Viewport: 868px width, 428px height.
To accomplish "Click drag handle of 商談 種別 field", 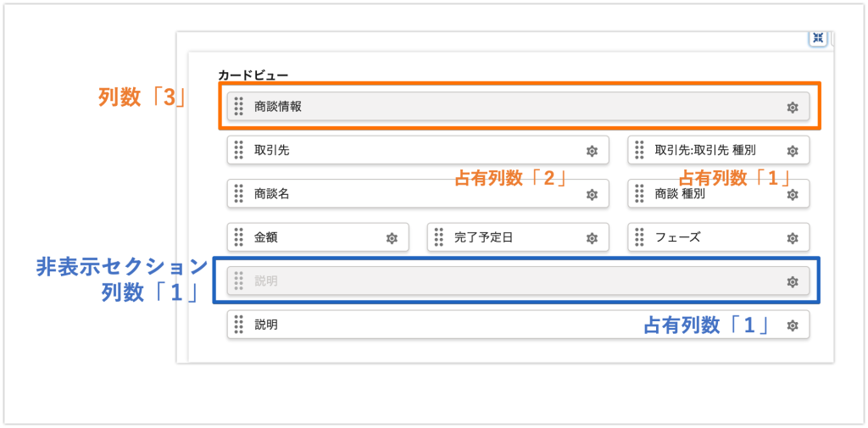I will click(639, 194).
